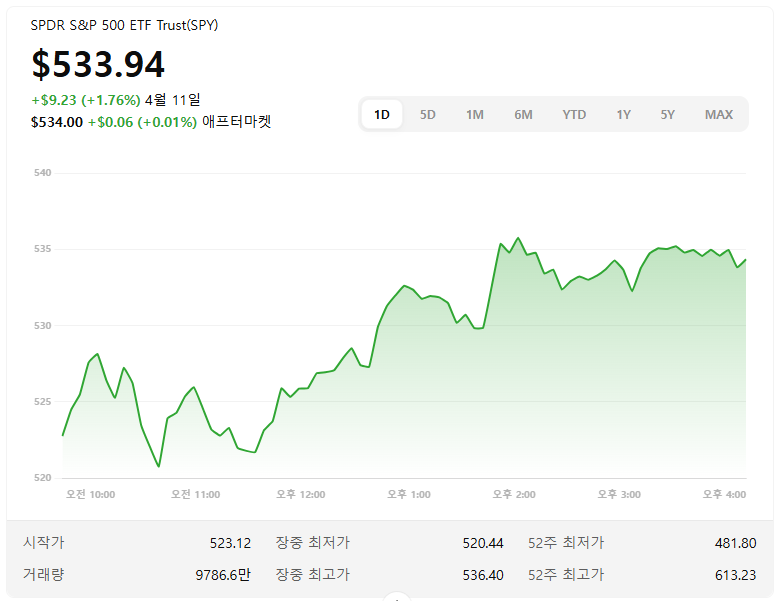Click the 시작가 label

coord(43,542)
